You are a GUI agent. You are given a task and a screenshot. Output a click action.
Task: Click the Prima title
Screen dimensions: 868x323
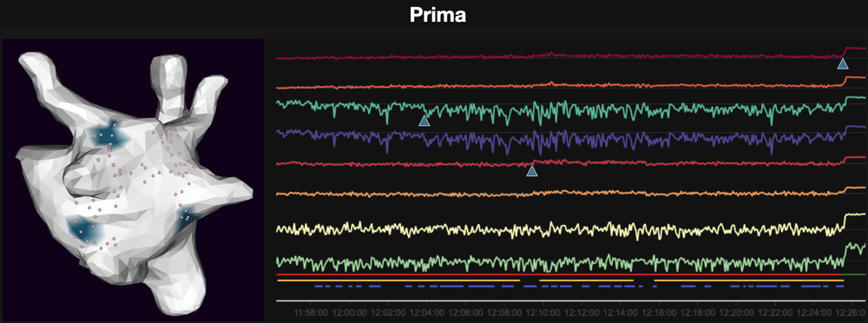[x=437, y=15]
